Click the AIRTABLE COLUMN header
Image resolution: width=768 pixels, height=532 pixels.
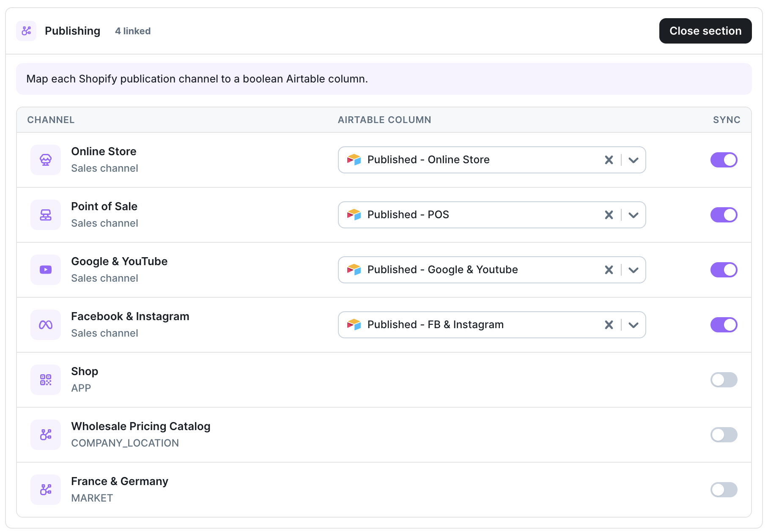coord(384,120)
